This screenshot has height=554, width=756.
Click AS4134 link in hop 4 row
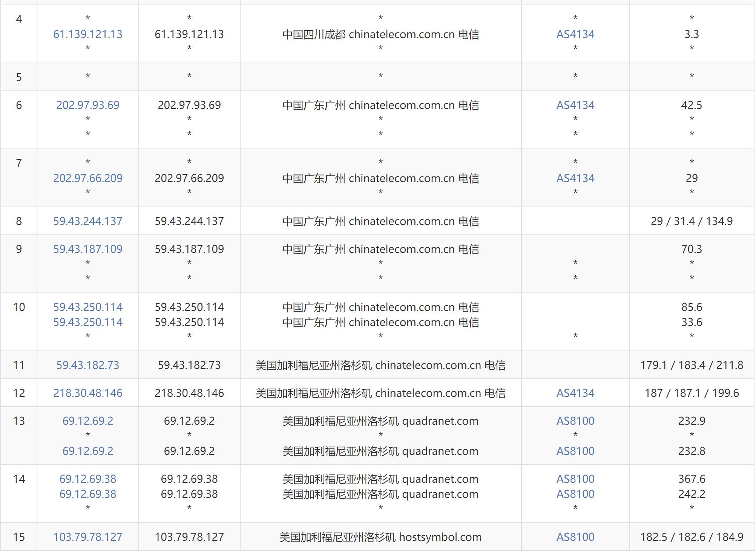click(575, 34)
